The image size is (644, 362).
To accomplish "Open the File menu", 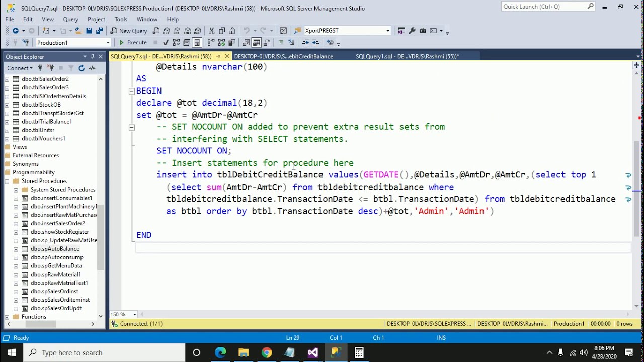I will pos(10,19).
